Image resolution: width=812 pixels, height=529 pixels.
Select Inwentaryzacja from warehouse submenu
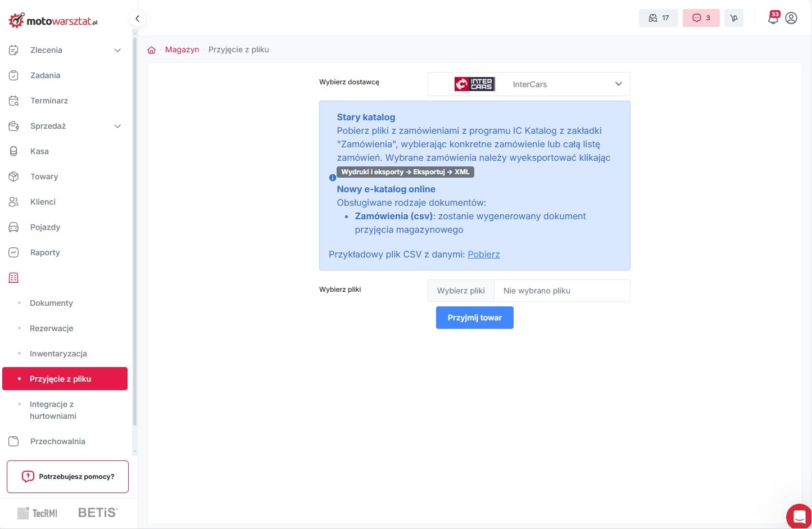(x=58, y=354)
